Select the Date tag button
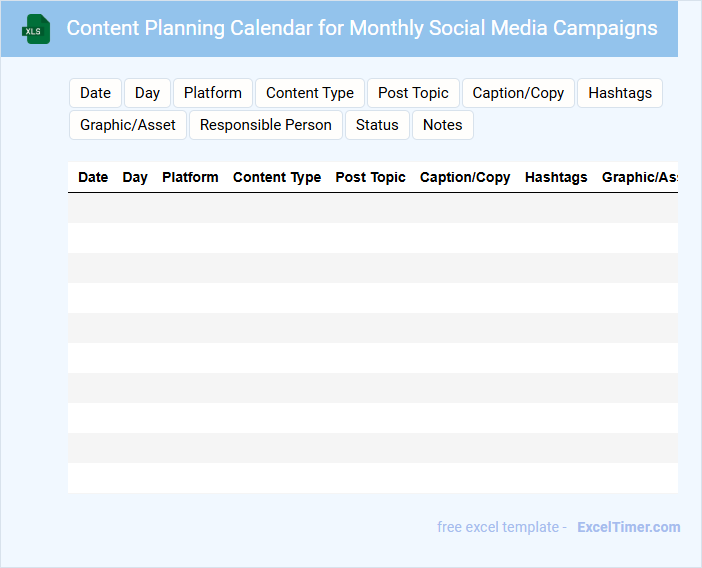The height and width of the screenshot is (568, 702). [x=96, y=93]
